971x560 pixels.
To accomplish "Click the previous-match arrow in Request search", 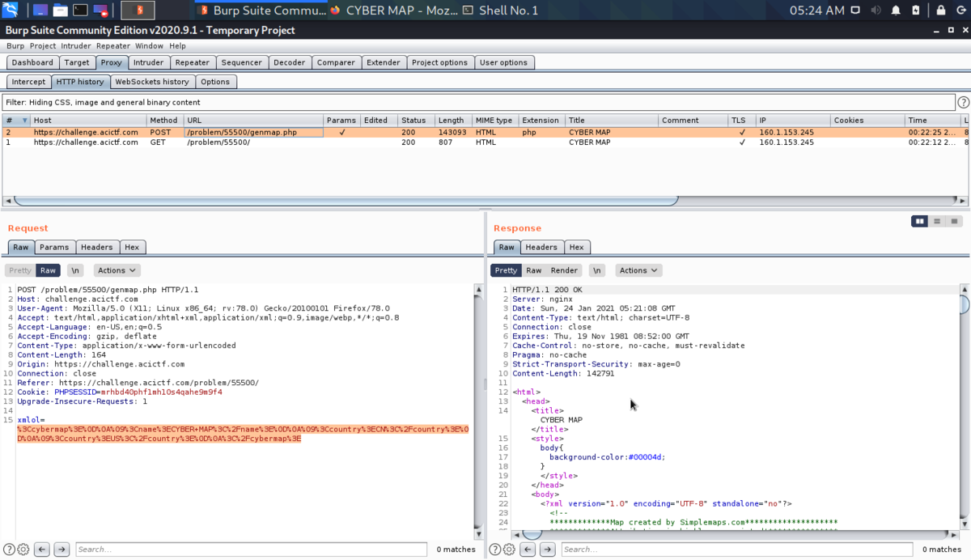I will pyautogui.click(x=41, y=549).
